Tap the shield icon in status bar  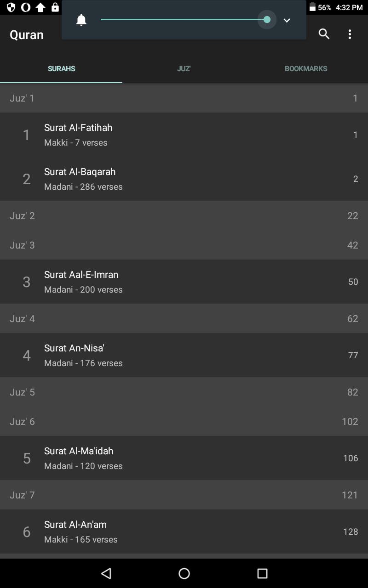point(11,7)
